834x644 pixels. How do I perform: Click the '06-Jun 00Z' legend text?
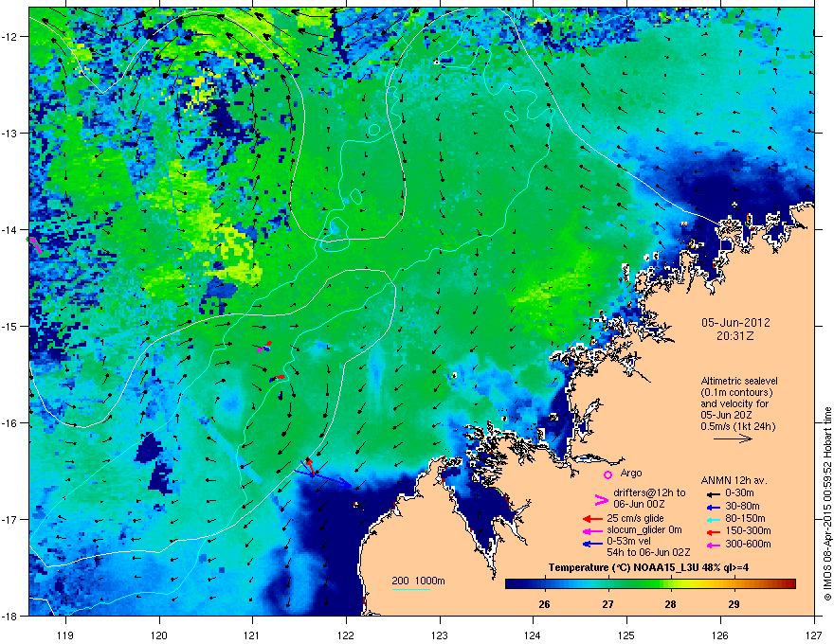coord(639,504)
